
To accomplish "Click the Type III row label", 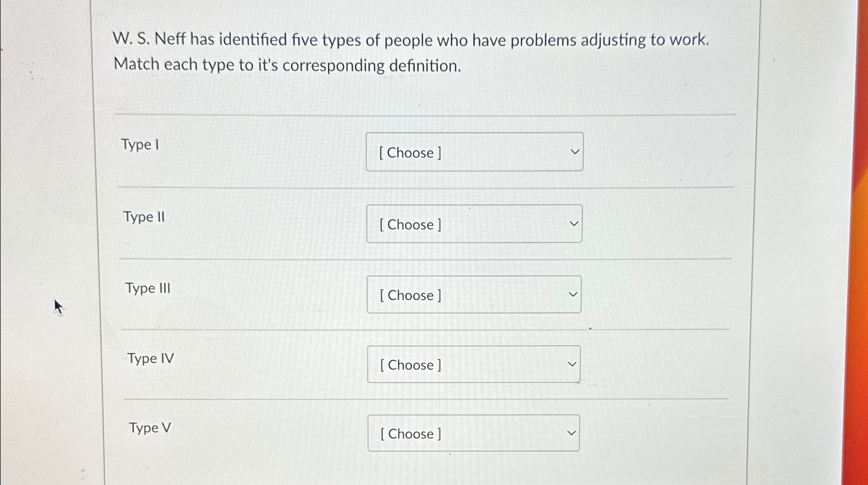I will point(148,288).
